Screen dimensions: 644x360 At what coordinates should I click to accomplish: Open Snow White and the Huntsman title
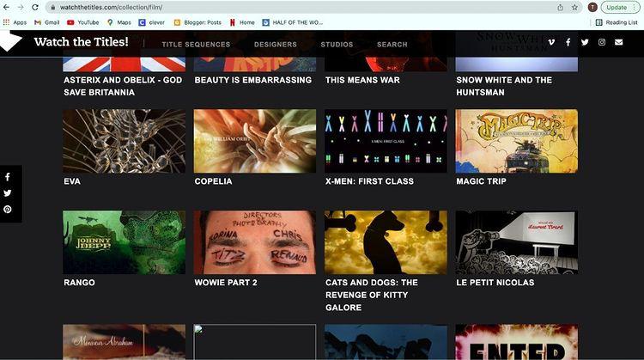click(x=504, y=86)
